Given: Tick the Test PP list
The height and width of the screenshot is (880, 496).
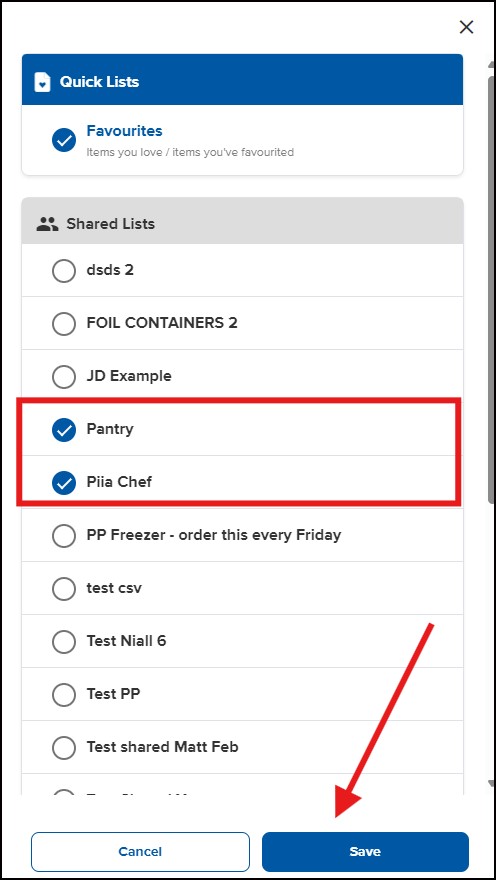Looking at the screenshot, I should point(64,694).
